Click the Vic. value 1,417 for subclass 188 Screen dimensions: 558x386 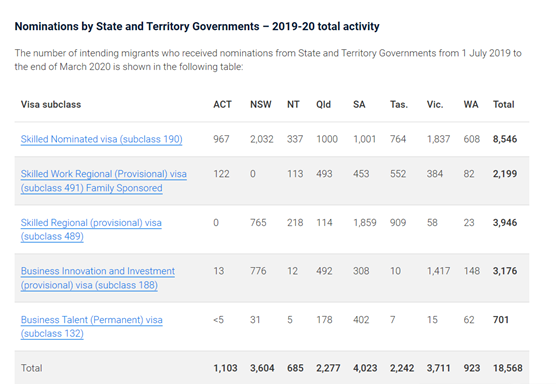tap(438, 271)
